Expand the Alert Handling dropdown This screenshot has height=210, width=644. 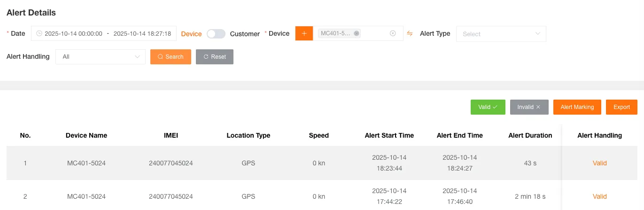[101, 57]
